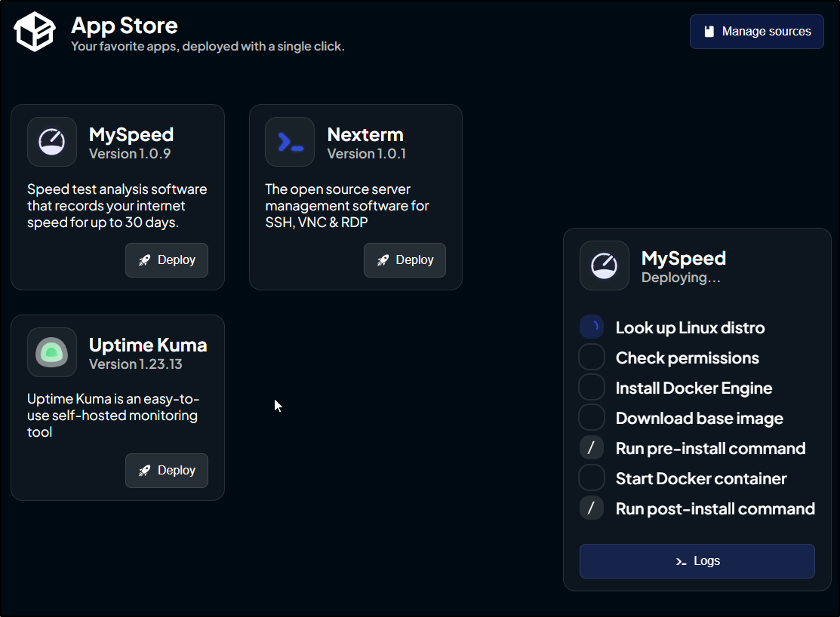Deploy the MySpeed app

(x=167, y=260)
